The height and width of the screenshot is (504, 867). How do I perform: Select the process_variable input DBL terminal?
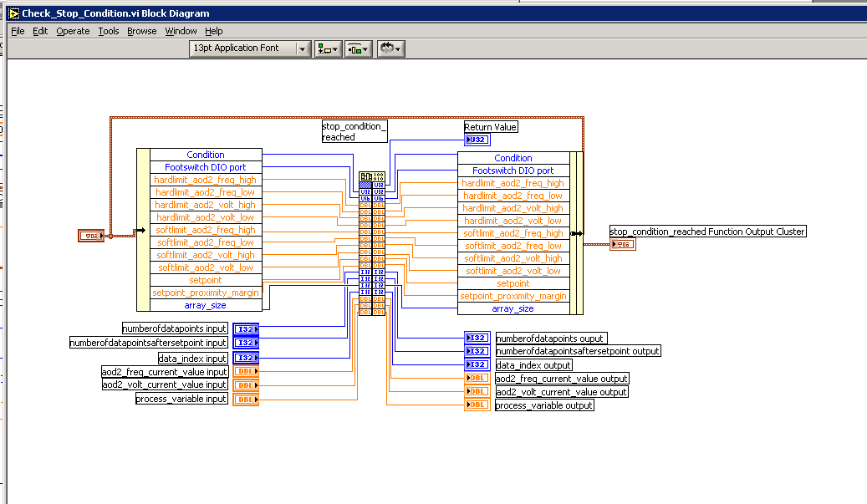tap(246, 400)
